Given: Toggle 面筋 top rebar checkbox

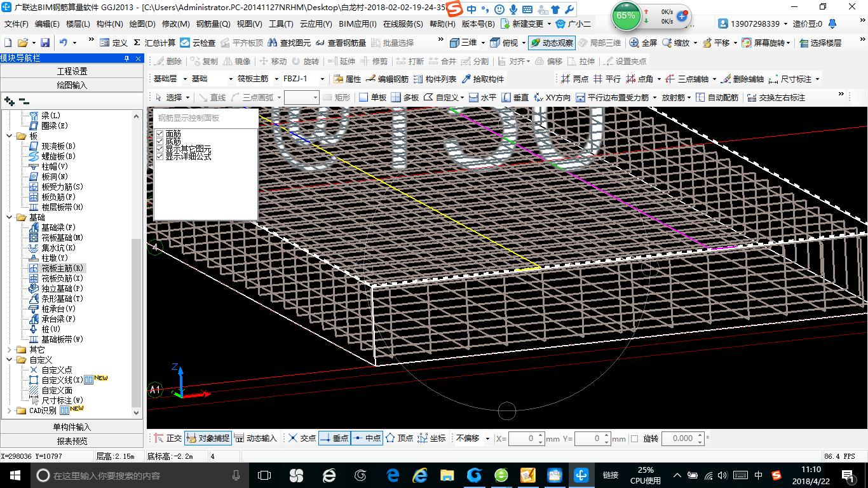Looking at the screenshot, I should pos(159,134).
